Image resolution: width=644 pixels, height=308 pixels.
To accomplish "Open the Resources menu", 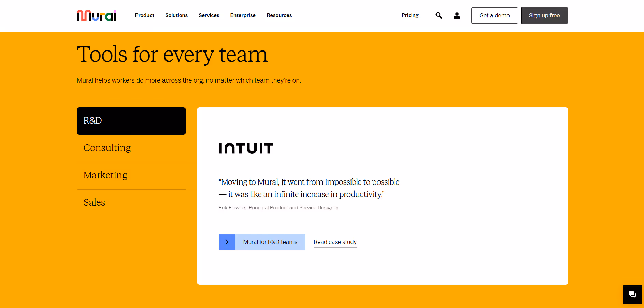I will coord(279,15).
